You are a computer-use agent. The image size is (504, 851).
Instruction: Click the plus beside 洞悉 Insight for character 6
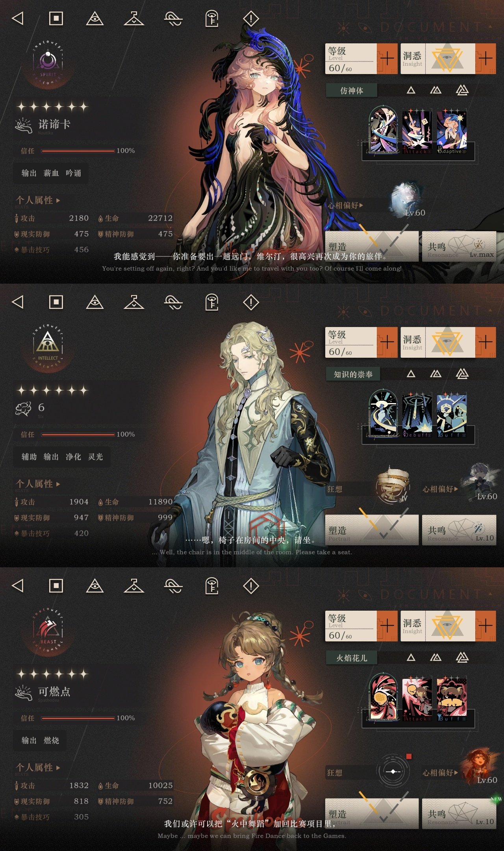pos(485,342)
